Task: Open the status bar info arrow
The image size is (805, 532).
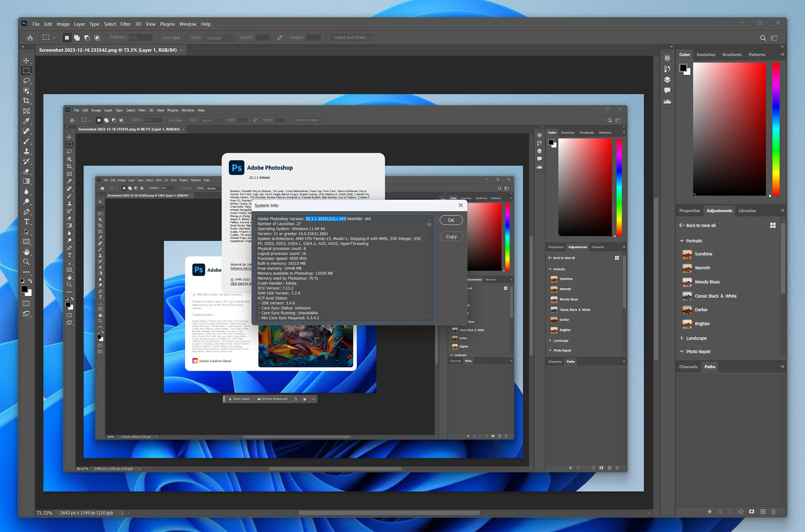Action: pos(122,513)
